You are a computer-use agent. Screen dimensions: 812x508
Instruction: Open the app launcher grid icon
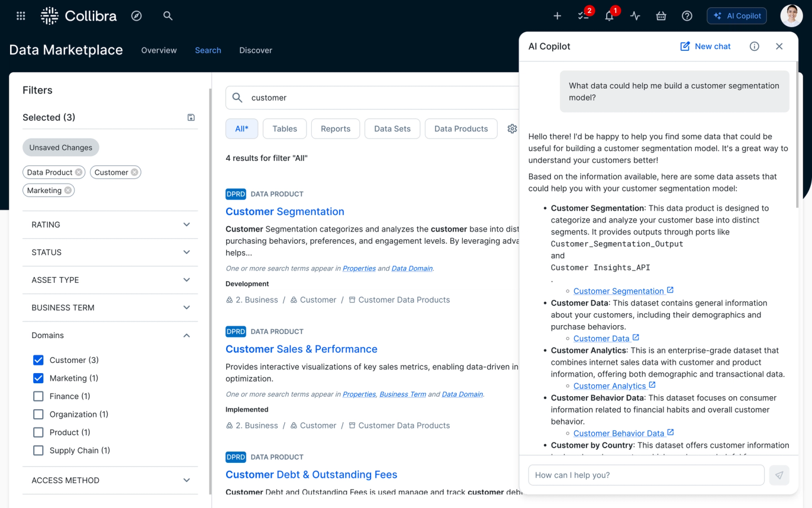tap(21, 16)
